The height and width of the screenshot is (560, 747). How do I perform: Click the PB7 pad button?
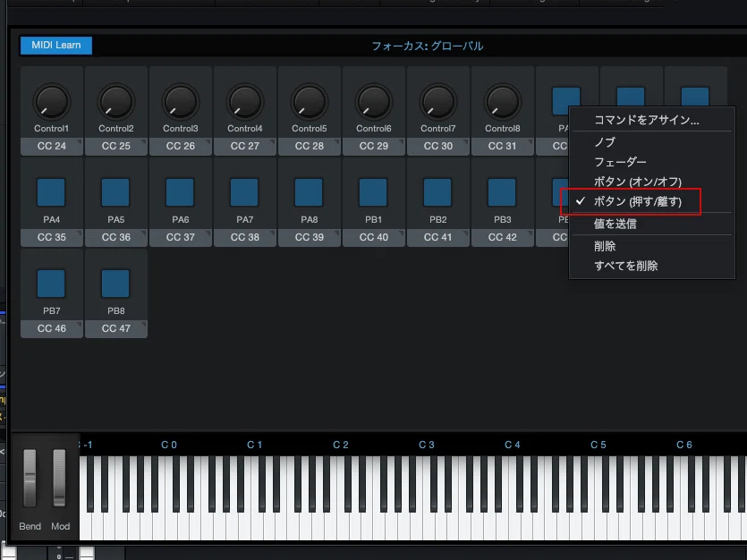point(51,284)
